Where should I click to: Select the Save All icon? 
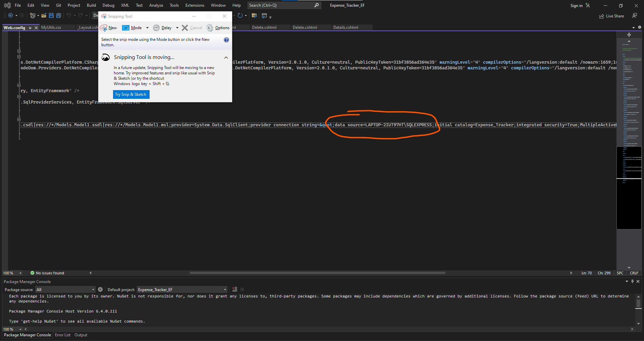point(58,15)
